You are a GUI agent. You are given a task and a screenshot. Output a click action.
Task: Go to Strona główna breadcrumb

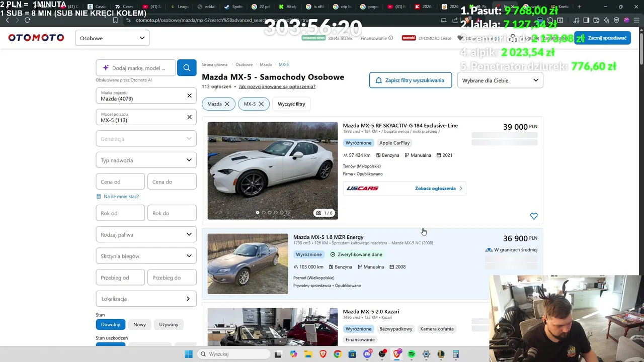tap(214, 65)
